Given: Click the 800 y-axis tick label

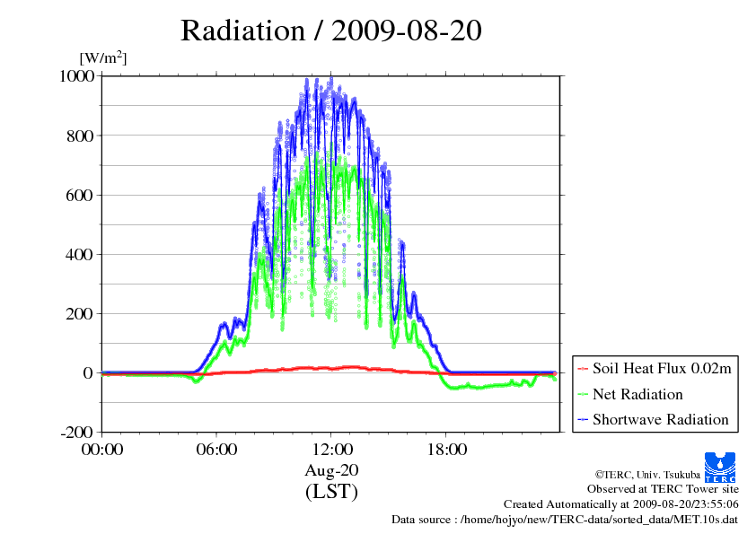Looking at the screenshot, I should [80, 136].
